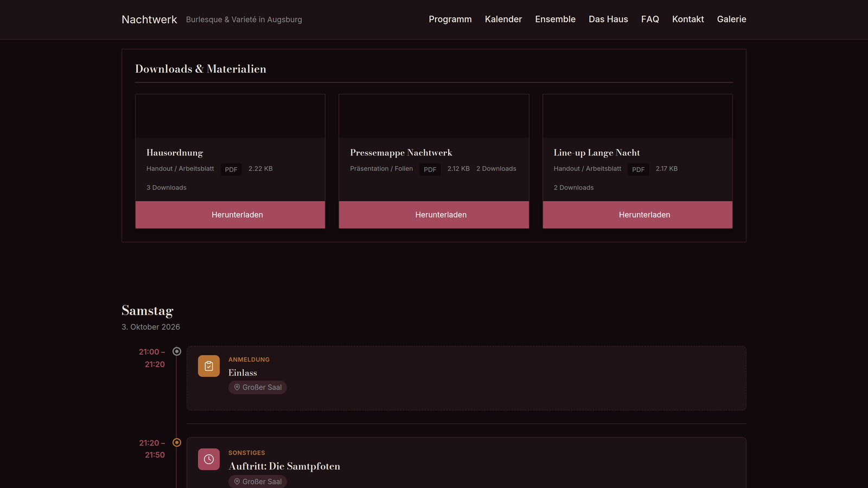868x488 pixels.
Task: Navigate to Das Haus
Action: tap(608, 19)
